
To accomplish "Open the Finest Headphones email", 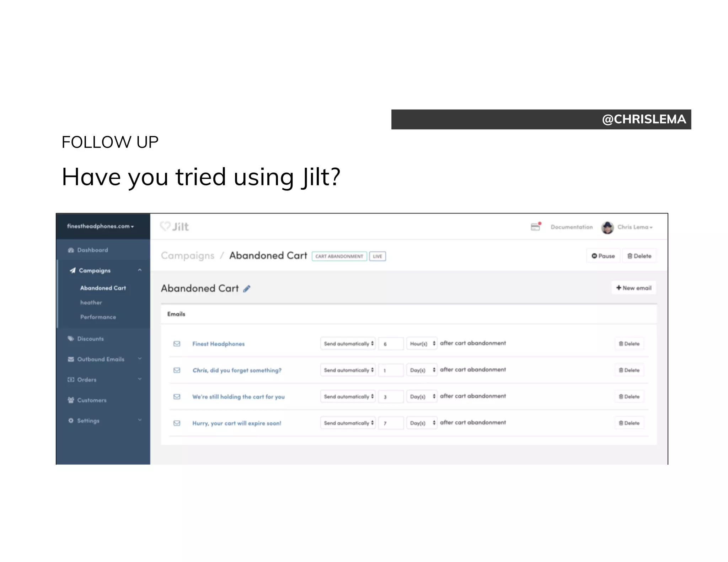I will pos(219,344).
